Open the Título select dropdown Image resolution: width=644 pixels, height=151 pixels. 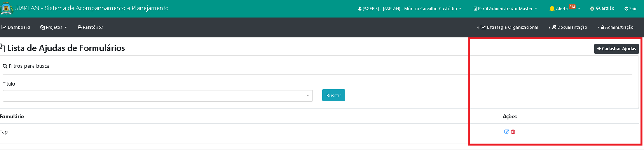click(158, 96)
